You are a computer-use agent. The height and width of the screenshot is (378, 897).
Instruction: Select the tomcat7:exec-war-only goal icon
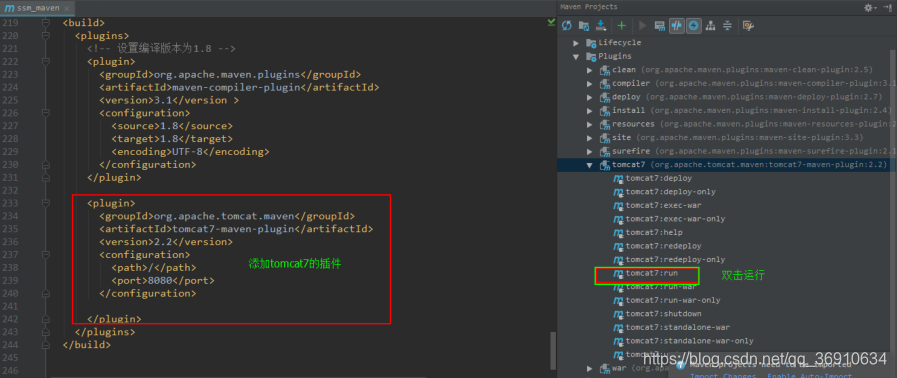tap(618, 219)
